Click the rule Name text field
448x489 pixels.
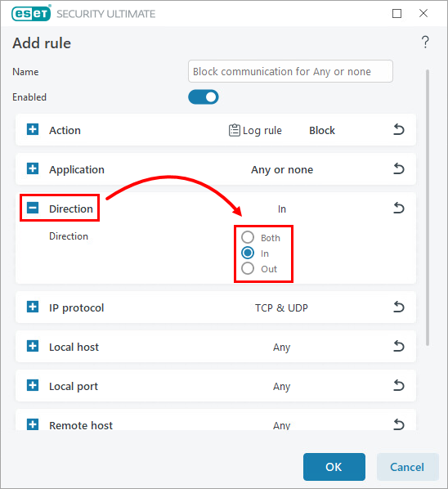(290, 71)
